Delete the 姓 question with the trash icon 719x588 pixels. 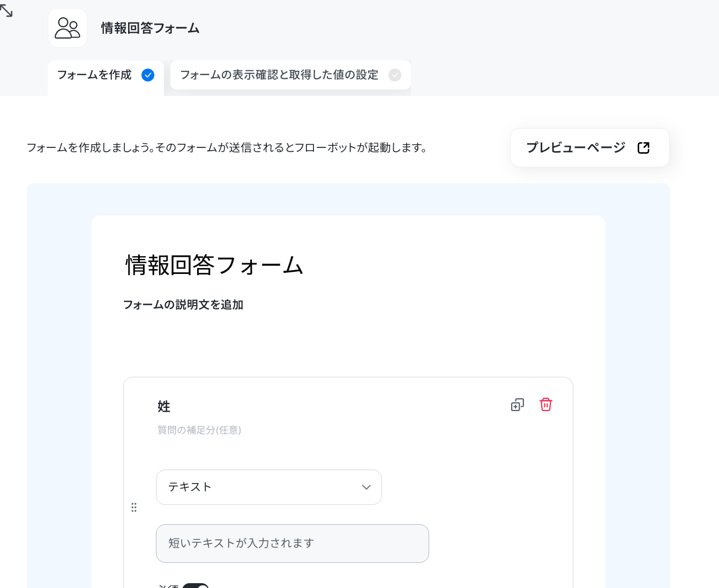pyautogui.click(x=546, y=405)
